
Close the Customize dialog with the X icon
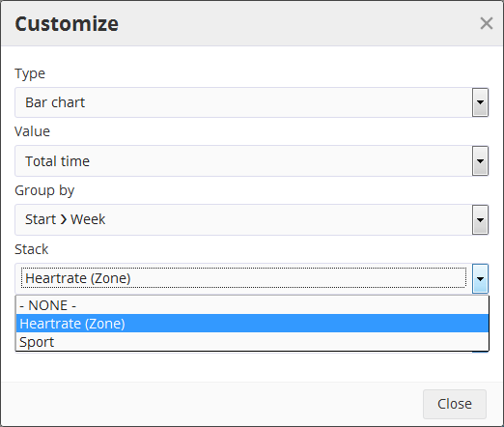point(487,23)
